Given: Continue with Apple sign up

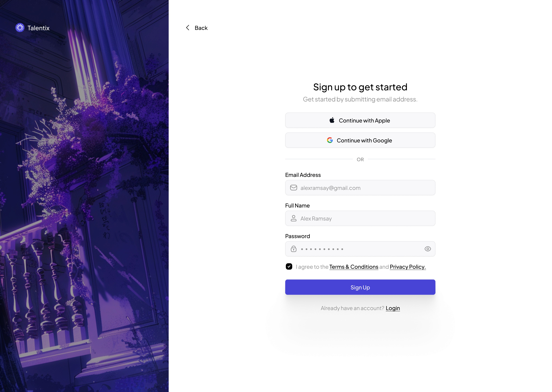Looking at the screenshot, I should (x=360, y=120).
